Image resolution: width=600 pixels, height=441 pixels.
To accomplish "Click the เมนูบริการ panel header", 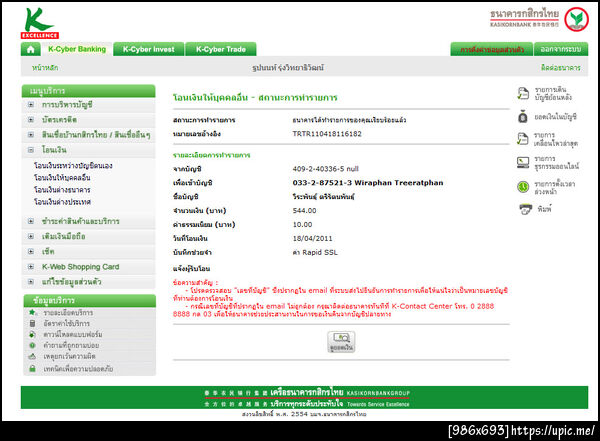I will [88, 91].
